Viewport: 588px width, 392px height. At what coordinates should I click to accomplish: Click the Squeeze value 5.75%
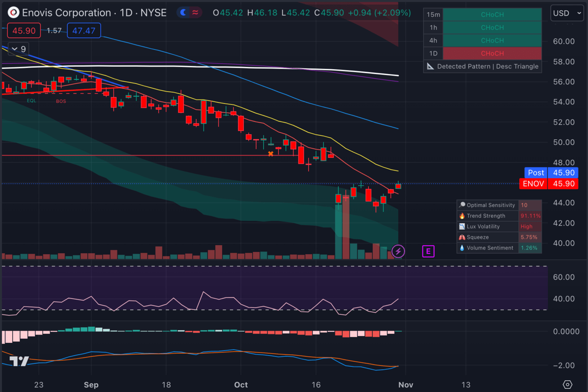point(529,237)
